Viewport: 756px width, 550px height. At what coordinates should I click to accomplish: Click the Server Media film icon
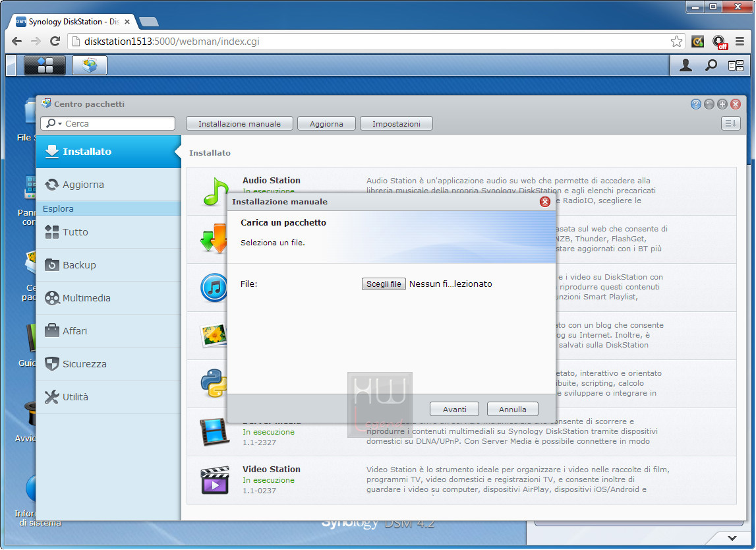[215, 431]
